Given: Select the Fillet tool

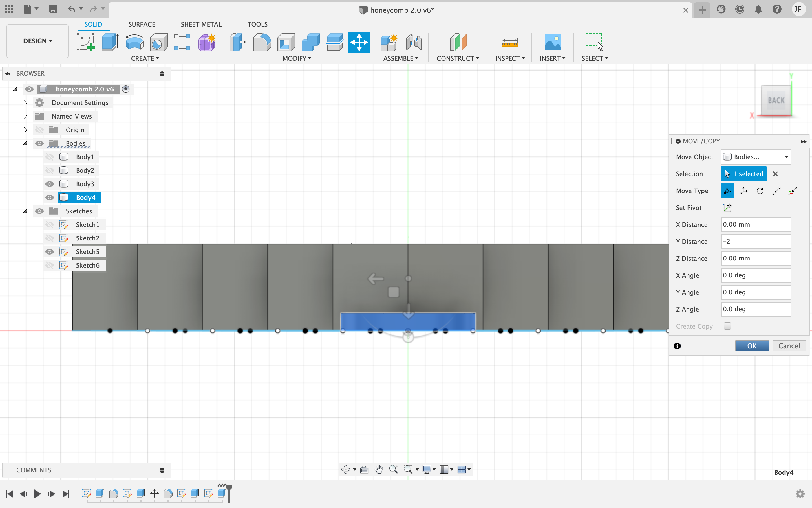Looking at the screenshot, I should (262, 42).
